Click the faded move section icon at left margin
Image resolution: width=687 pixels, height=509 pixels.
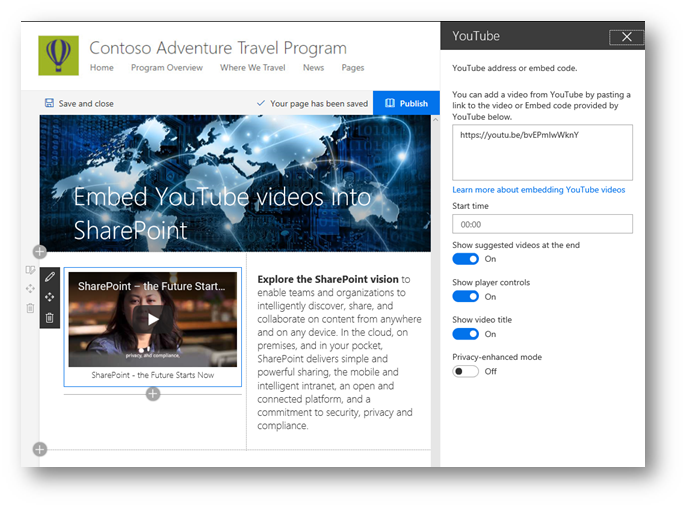30,289
